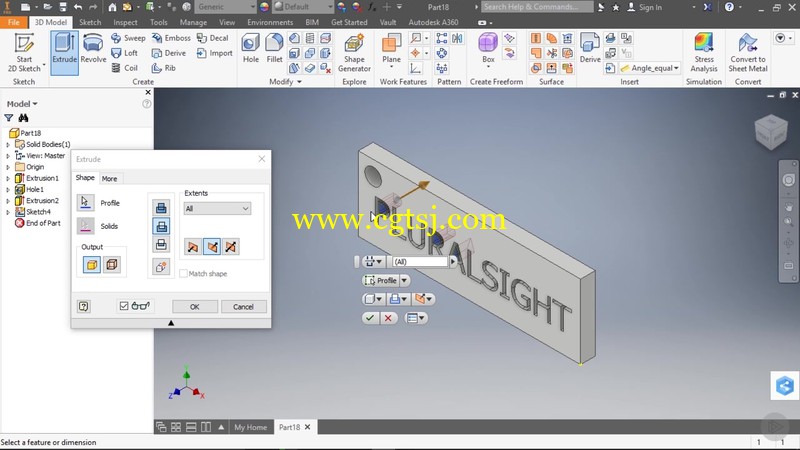Choose the Join operation in Extrude dialog
Viewport: 800px width, 450px height.
click(x=161, y=208)
